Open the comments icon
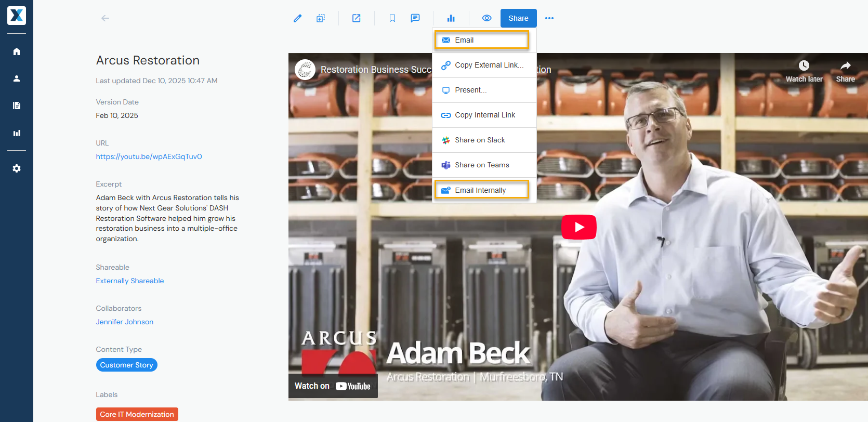This screenshot has height=422, width=868. click(x=415, y=18)
